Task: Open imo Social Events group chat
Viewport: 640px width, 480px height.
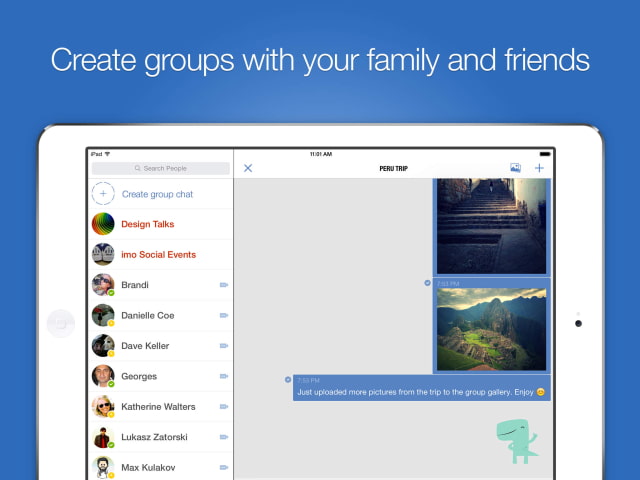Action: point(158,255)
